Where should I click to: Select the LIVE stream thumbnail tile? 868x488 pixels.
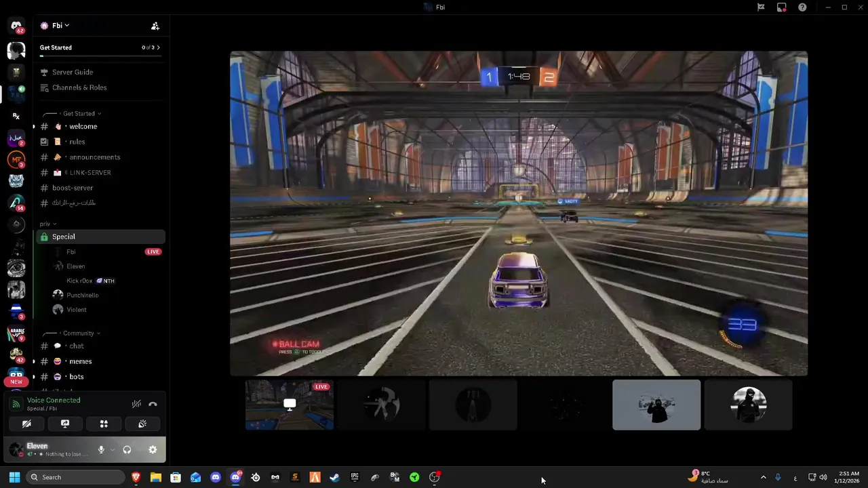point(290,405)
